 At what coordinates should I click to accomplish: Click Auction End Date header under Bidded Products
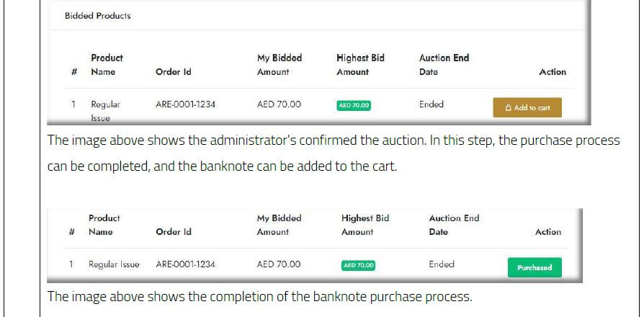click(x=444, y=65)
